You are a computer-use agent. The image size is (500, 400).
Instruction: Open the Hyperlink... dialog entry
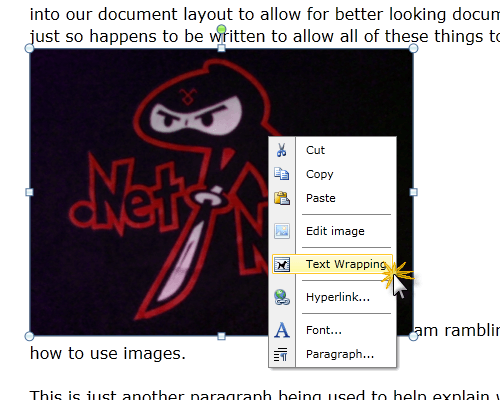pos(333,297)
